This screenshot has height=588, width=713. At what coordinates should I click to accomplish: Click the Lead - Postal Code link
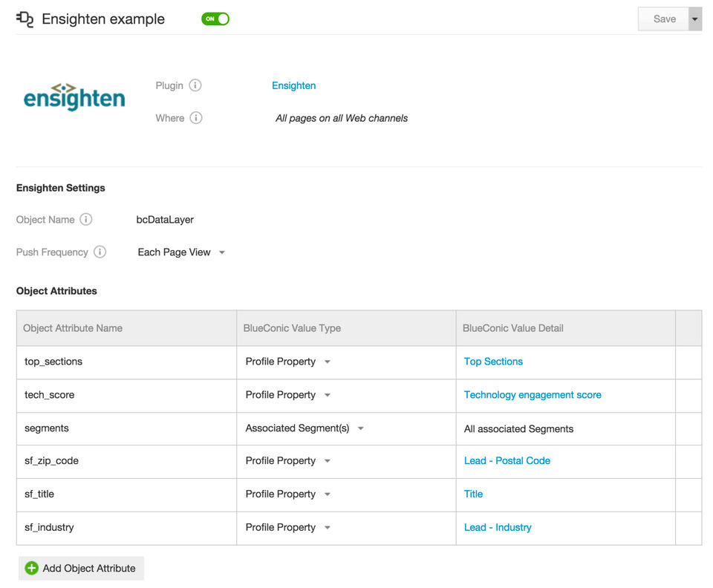click(x=507, y=460)
